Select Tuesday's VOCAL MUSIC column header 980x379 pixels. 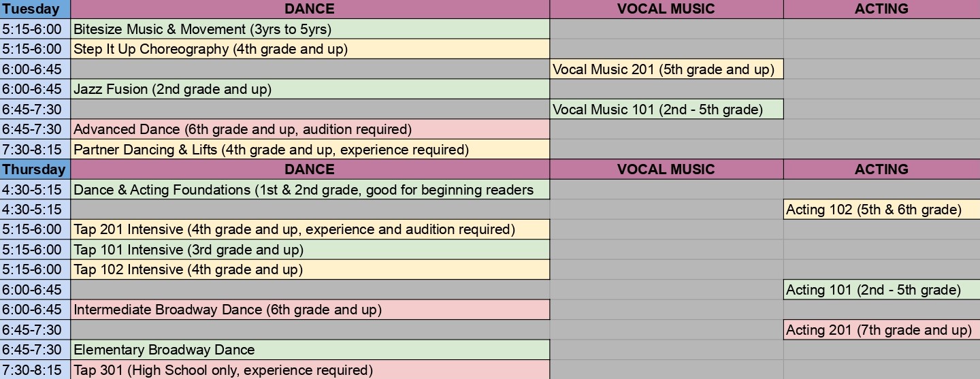667,9
